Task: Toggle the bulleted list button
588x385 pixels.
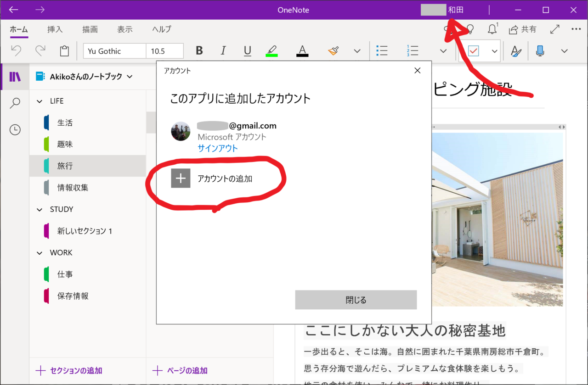Action: 382,51
